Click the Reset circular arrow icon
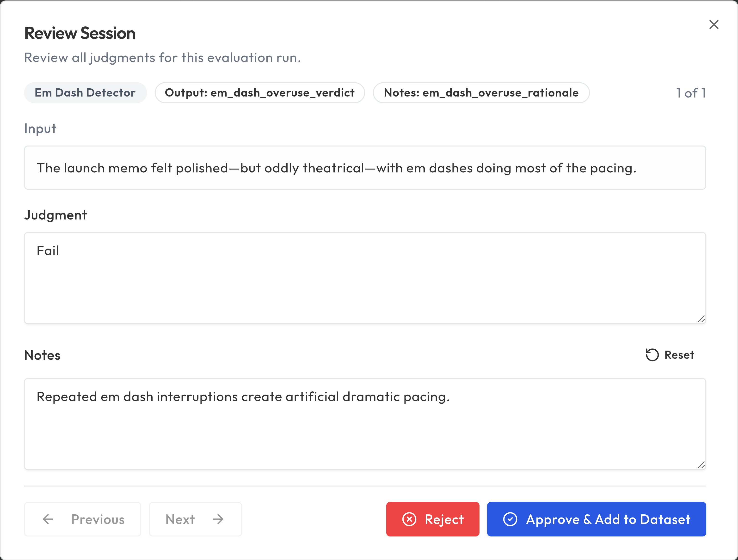The height and width of the screenshot is (560, 738). pos(652,355)
